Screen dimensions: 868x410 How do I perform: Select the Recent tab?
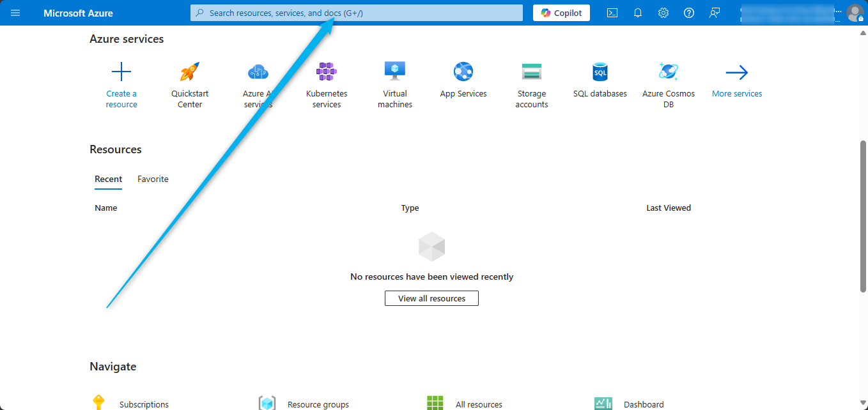pyautogui.click(x=108, y=179)
